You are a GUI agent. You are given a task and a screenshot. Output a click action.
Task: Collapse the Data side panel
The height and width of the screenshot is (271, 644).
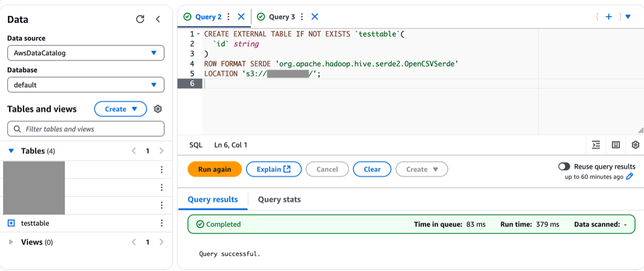(x=158, y=19)
